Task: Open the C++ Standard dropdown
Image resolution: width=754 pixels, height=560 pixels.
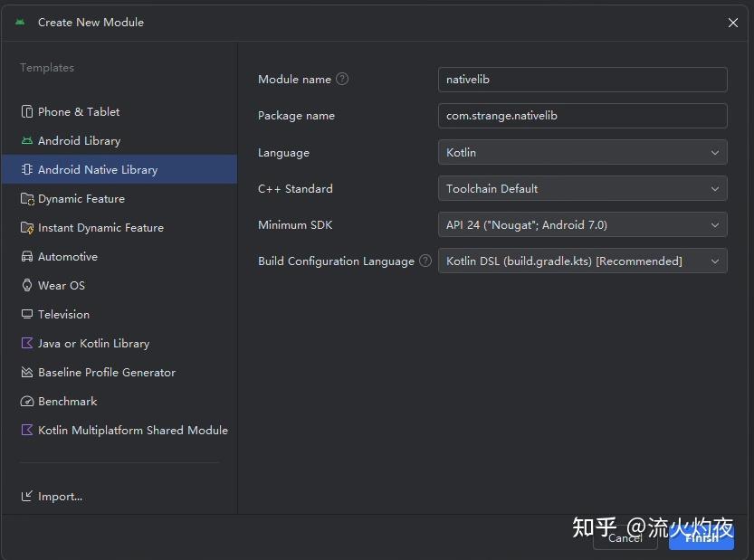Action: (582, 188)
